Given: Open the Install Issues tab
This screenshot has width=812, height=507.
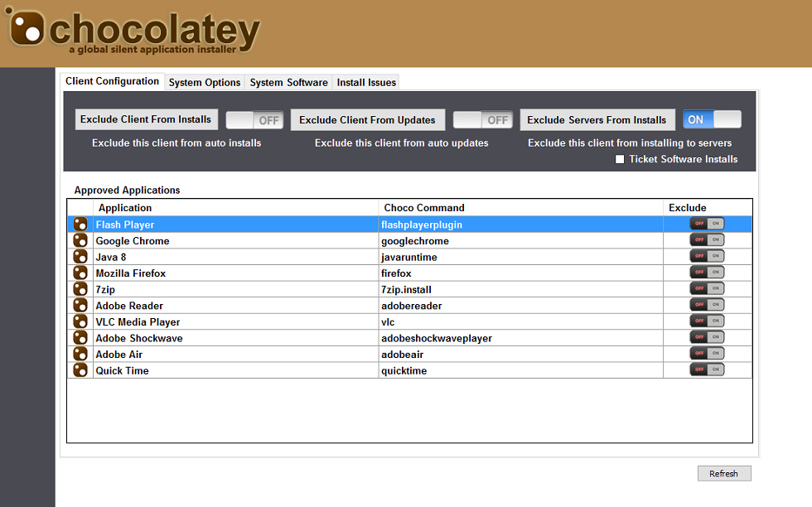Looking at the screenshot, I should coord(366,83).
